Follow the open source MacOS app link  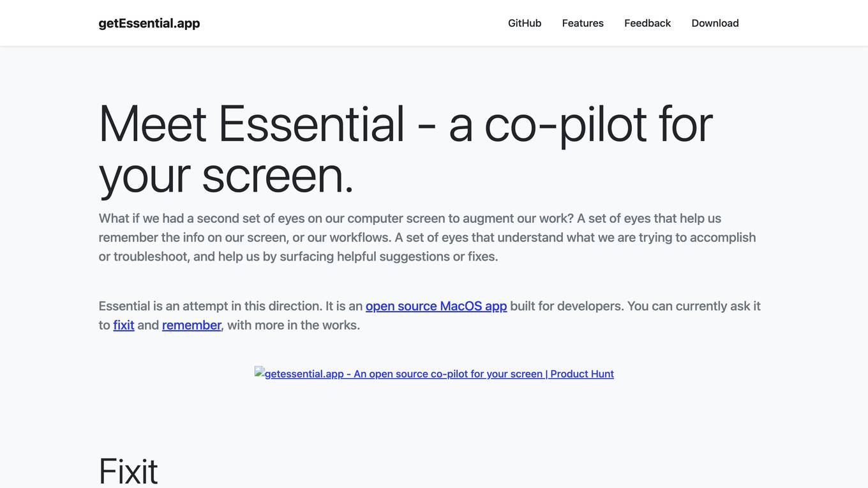pyautogui.click(x=437, y=306)
